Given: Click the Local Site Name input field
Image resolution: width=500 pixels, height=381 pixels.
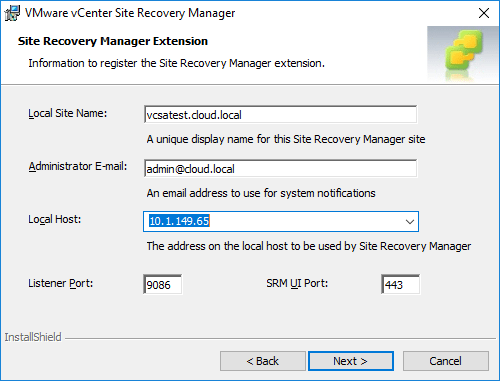Looking at the screenshot, I should [x=281, y=115].
